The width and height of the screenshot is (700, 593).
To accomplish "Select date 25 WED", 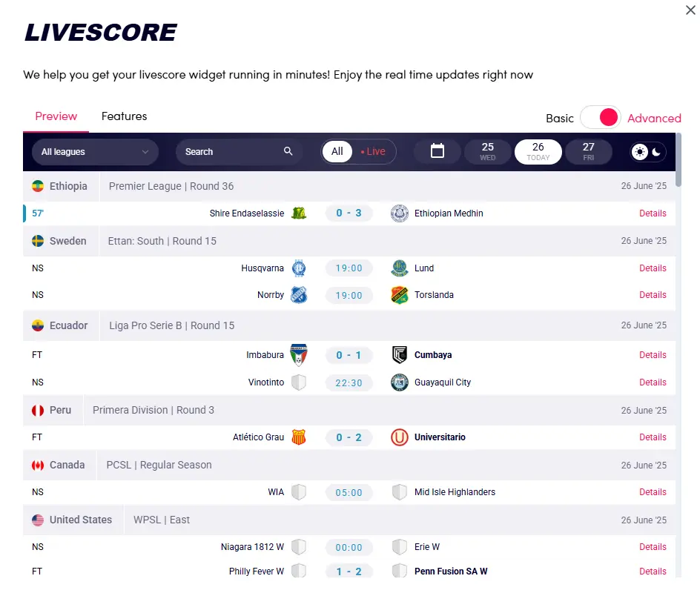I will [487, 152].
